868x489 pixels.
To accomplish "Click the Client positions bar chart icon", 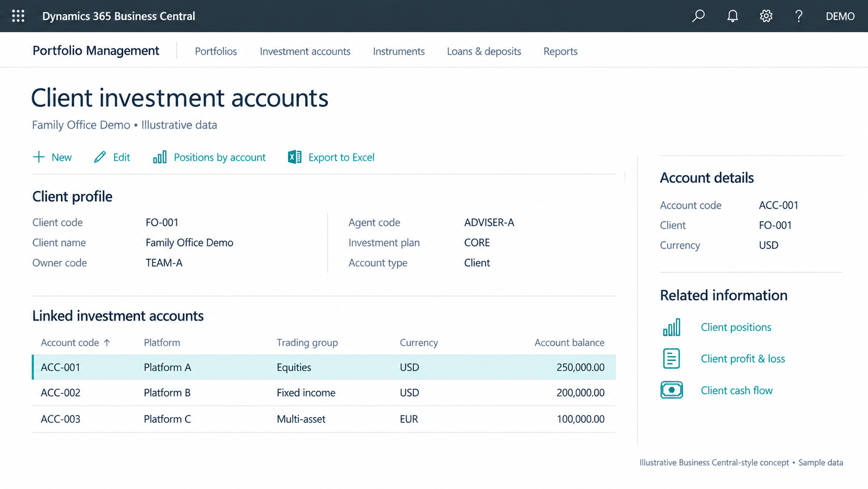I will (672, 327).
